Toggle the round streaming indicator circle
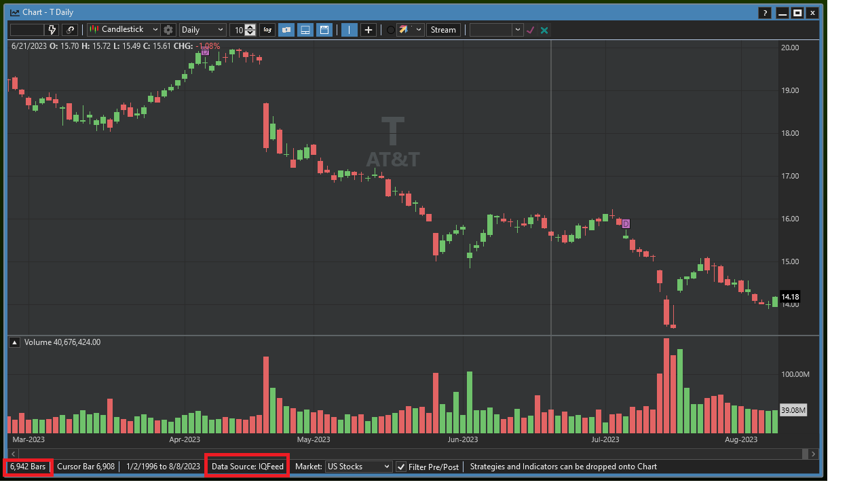Viewport: 868px width, 489px height. click(390, 30)
